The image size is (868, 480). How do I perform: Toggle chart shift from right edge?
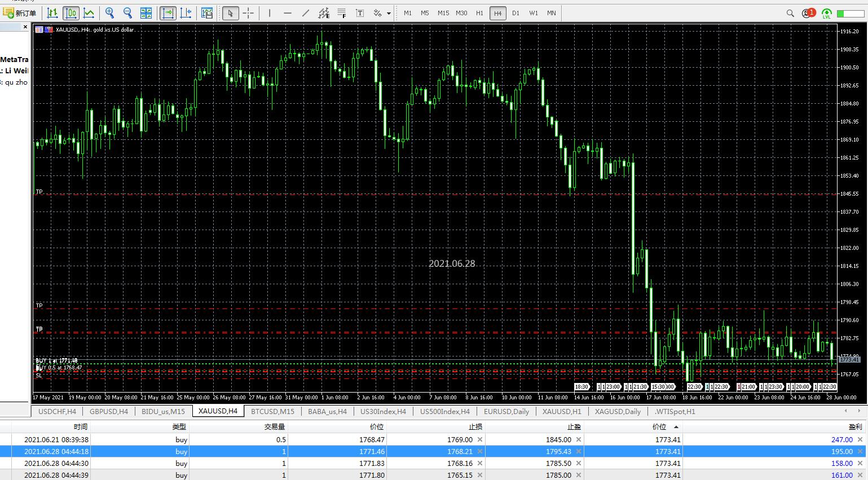tap(186, 13)
